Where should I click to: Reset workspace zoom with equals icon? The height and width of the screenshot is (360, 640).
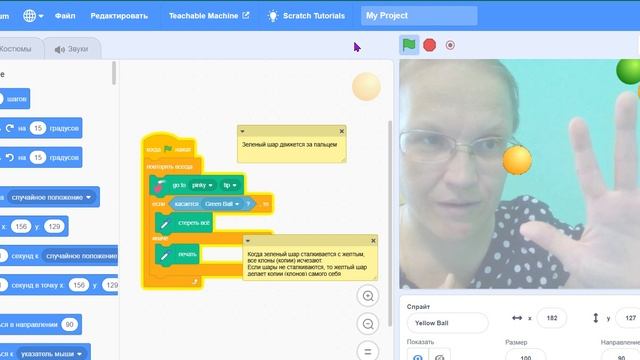pyautogui.click(x=368, y=351)
